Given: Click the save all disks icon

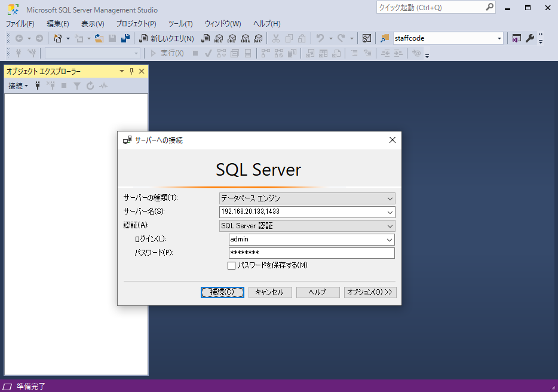Looking at the screenshot, I should point(125,38).
